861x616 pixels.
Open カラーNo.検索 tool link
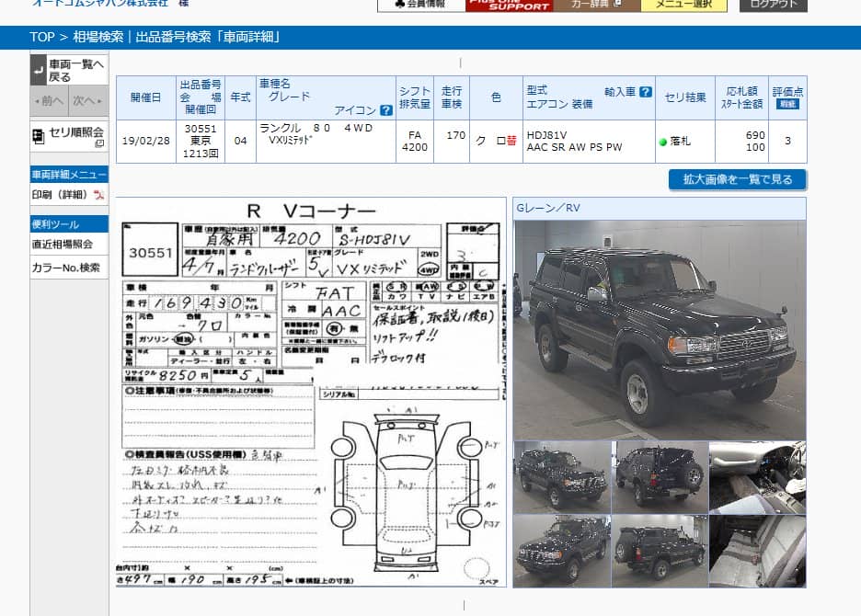65,268
